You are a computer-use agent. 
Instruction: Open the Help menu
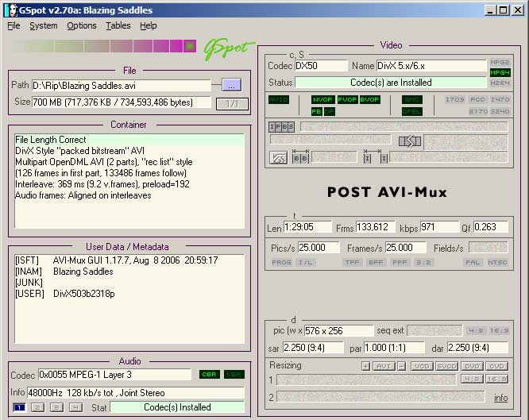[x=149, y=25]
